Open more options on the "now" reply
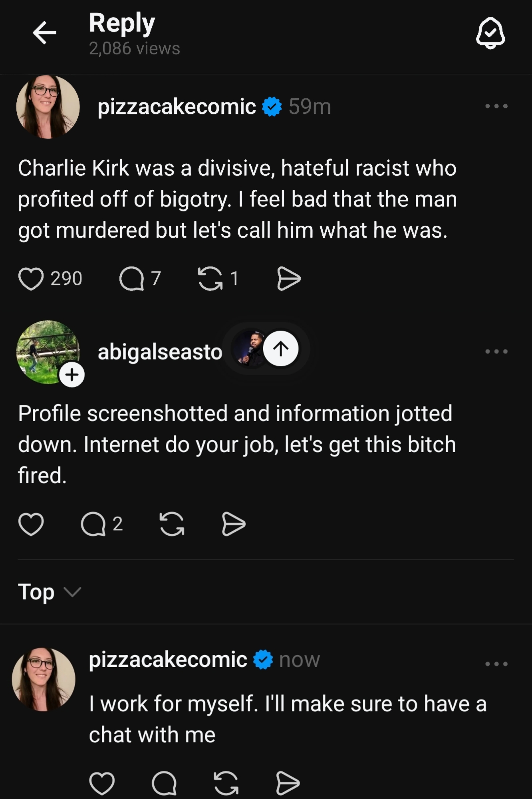This screenshot has height=799, width=532. click(496, 664)
